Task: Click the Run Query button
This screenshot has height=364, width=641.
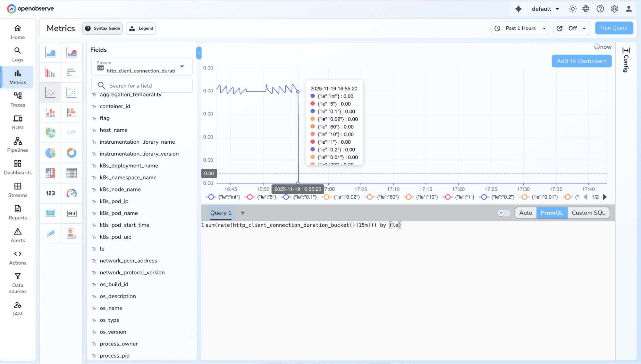Action: (x=614, y=28)
